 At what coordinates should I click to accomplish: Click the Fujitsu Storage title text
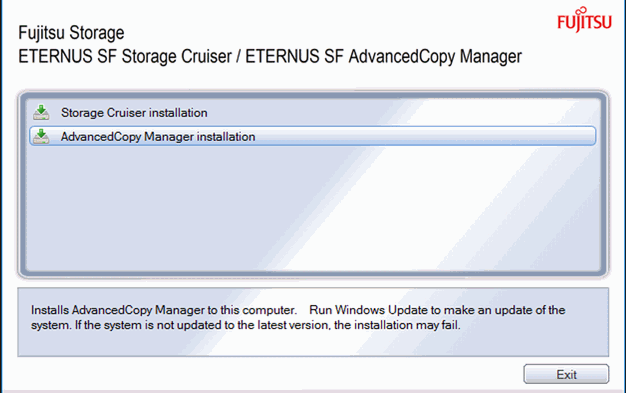tap(71, 33)
